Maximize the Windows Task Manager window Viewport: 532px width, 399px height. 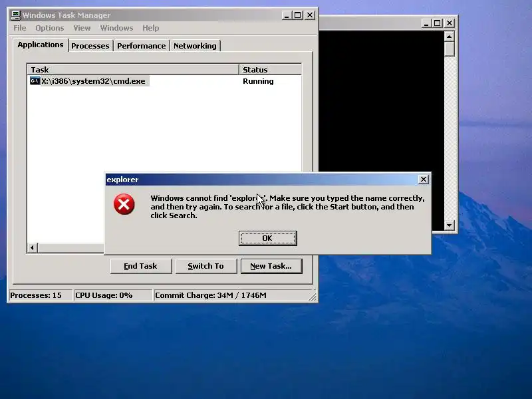click(297, 15)
